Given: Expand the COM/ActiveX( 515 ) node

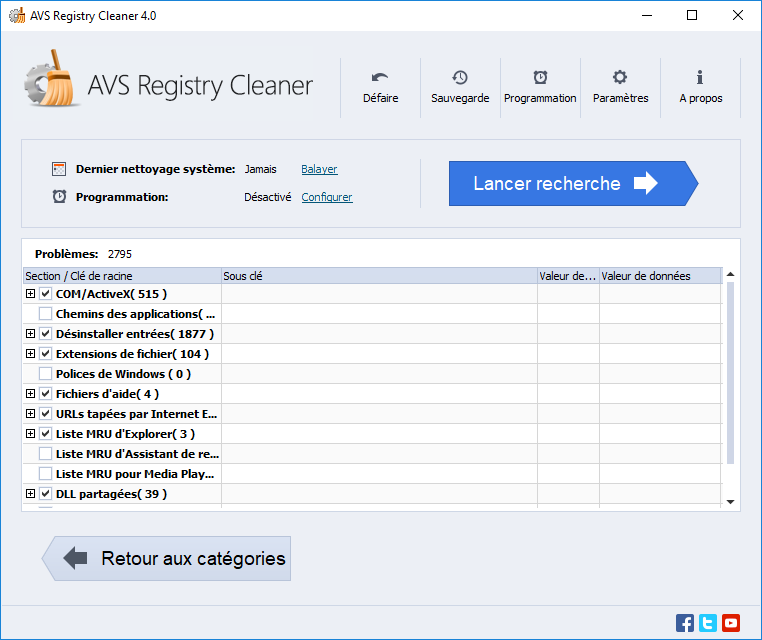Looking at the screenshot, I should (30, 294).
